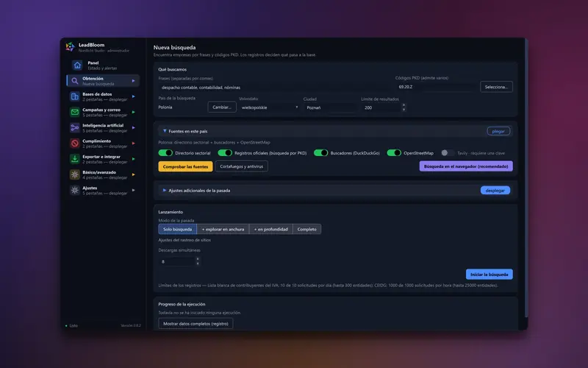Collapse the Fuentes en este país section

(x=498, y=131)
